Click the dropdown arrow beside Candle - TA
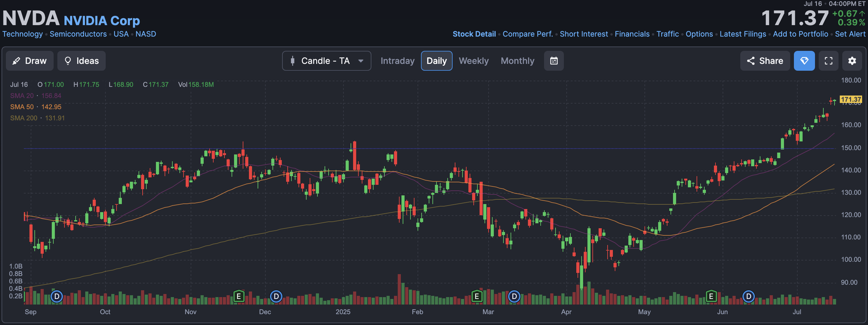The width and height of the screenshot is (868, 325). click(361, 61)
